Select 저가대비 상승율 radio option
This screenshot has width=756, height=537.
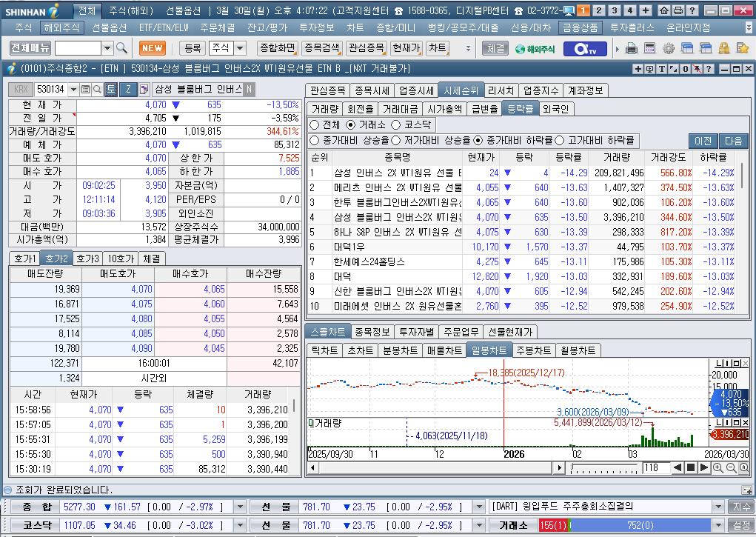pos(396,141)
